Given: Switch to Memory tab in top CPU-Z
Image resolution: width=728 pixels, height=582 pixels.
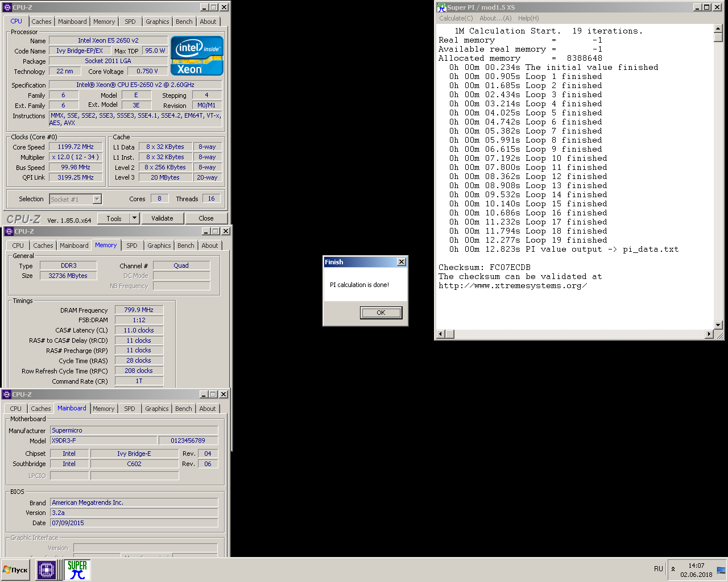Looking at the screenshot, I should [104, 22].
